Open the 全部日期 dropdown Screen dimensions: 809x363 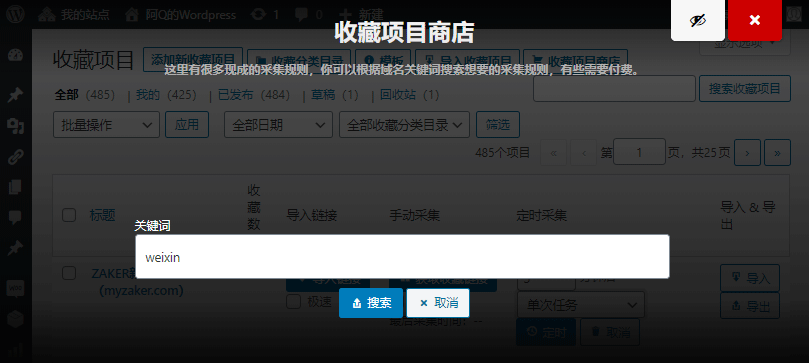click(278, 125)
